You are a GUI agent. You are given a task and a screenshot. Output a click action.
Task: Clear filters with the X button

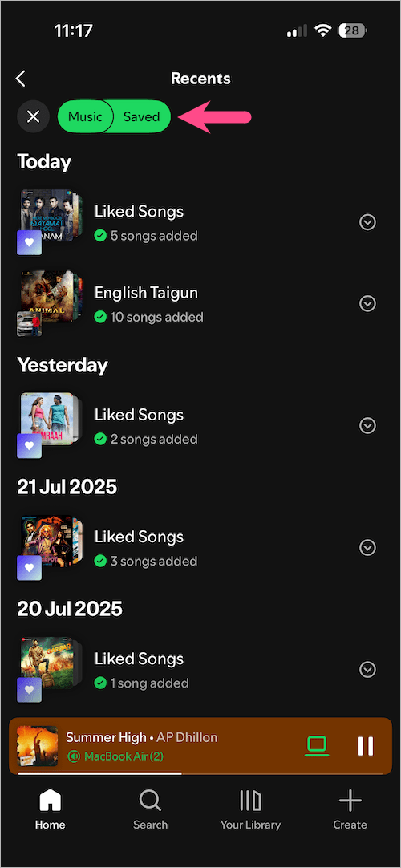(x=34, y=117)
